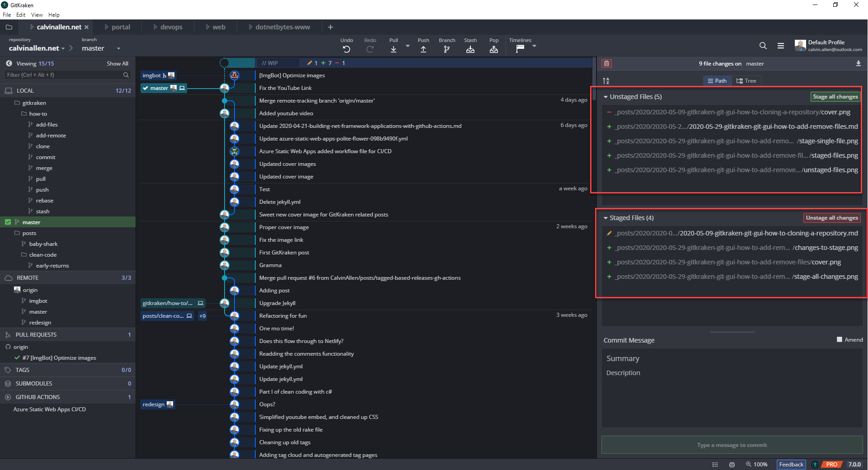Image resolution: width=868 pixels, height=470 pixels.
Task: Click the commit Summary field
Action: [732, 358]
